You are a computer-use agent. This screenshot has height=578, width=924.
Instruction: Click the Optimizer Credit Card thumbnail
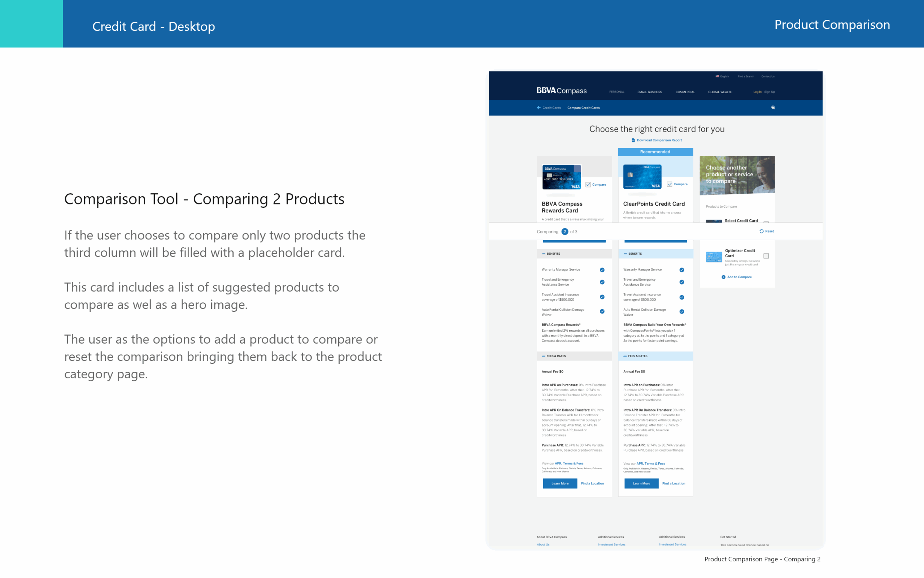click(x=714, y=257)
